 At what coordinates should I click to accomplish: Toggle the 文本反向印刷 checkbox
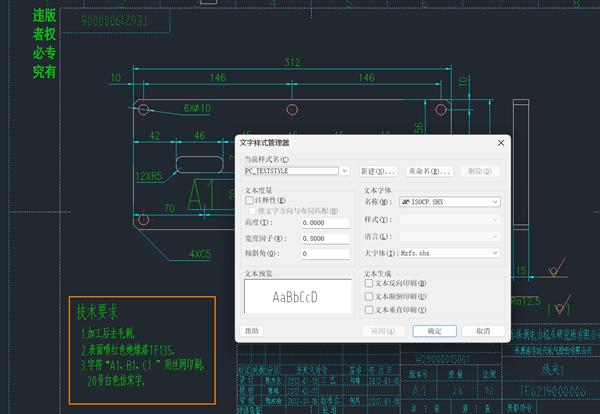(x=370, y=284)
